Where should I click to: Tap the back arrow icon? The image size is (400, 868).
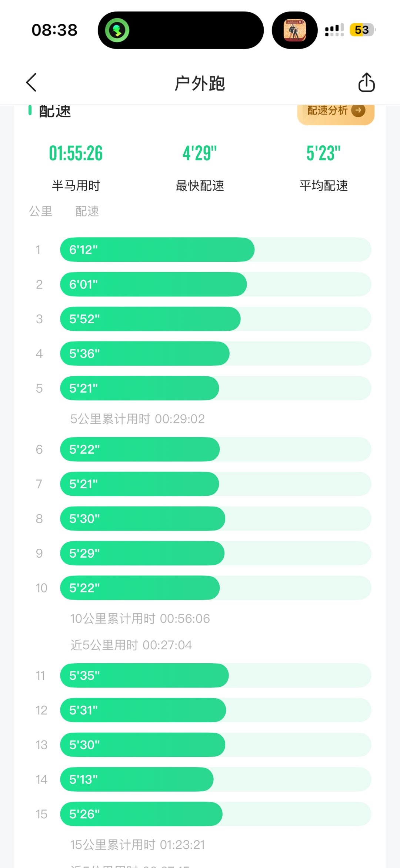tap(32, 82)
